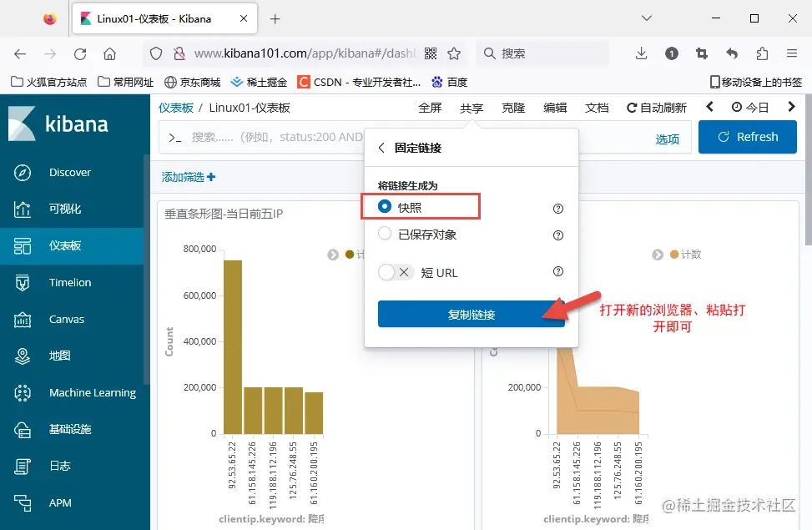Viewport: 812px width, 530px height.
Task: Click the 复制链接 copy link button
Action: click(x=472, y=314)
